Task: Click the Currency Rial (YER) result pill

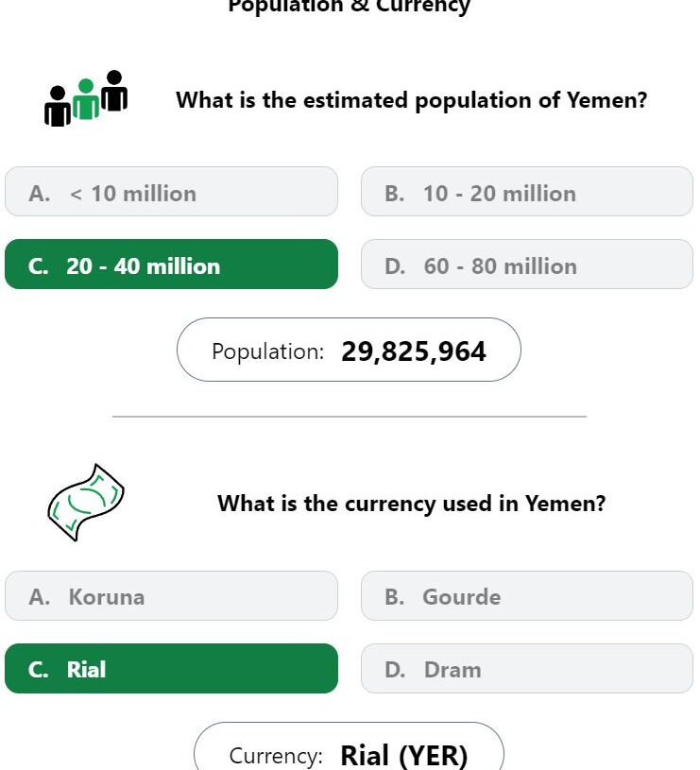Action: pos(349,746)
